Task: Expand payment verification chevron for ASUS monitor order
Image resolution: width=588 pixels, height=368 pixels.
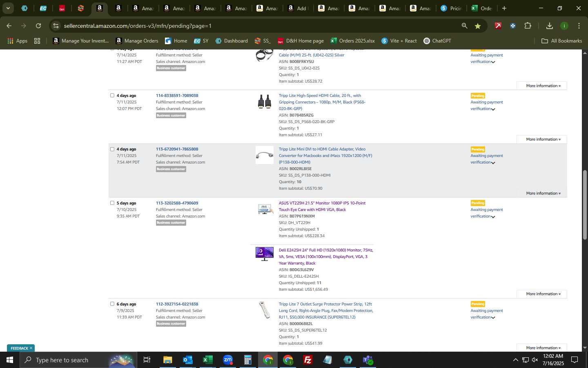Action: coord(493,217)
